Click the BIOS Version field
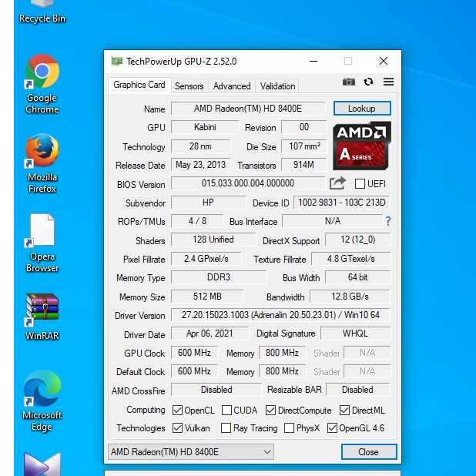 (248, 183)
